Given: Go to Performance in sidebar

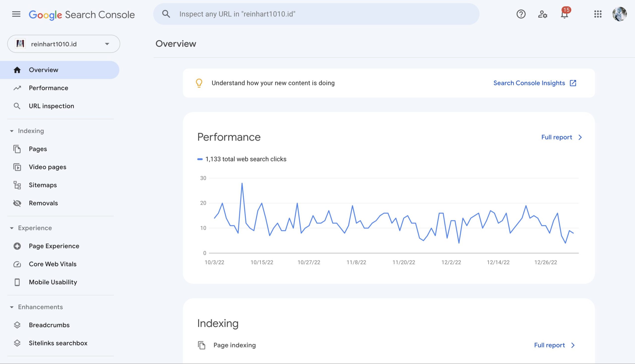Looking at the screenshot, I should [48, 88].
